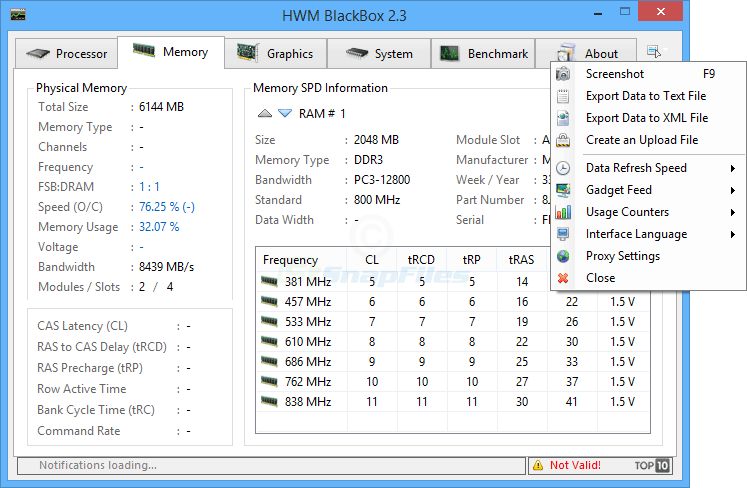Screen dimensions: 747x488
Task: Click the Not Valid! status text
Action: (575, 465)
